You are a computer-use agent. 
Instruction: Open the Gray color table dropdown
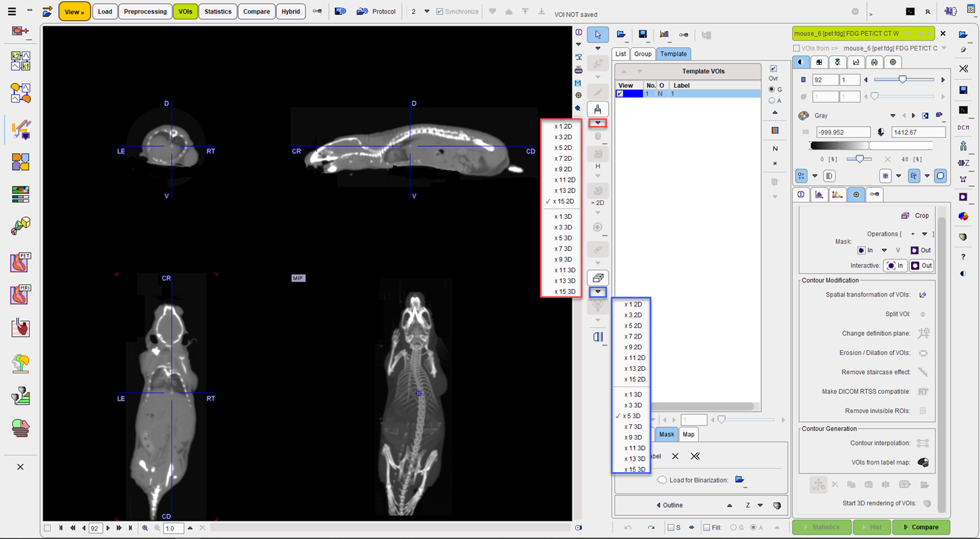893,115
